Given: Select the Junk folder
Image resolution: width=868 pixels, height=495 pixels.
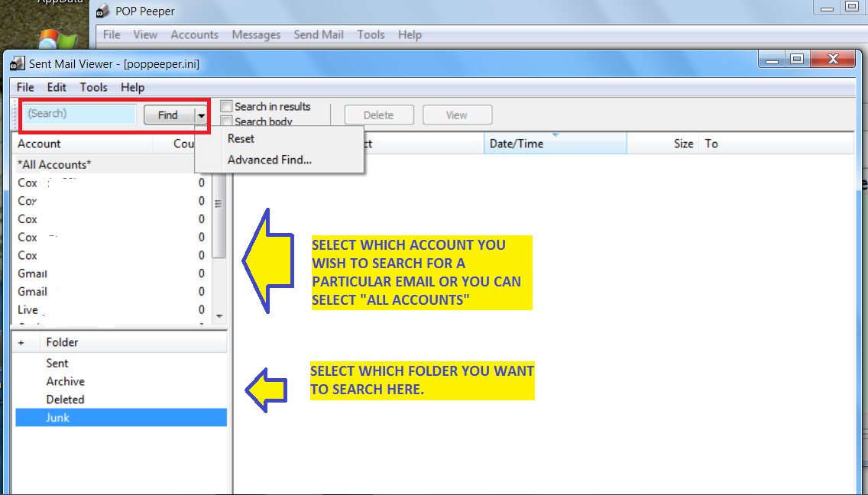Looking at the screenshot, I should tap(121, 418).
